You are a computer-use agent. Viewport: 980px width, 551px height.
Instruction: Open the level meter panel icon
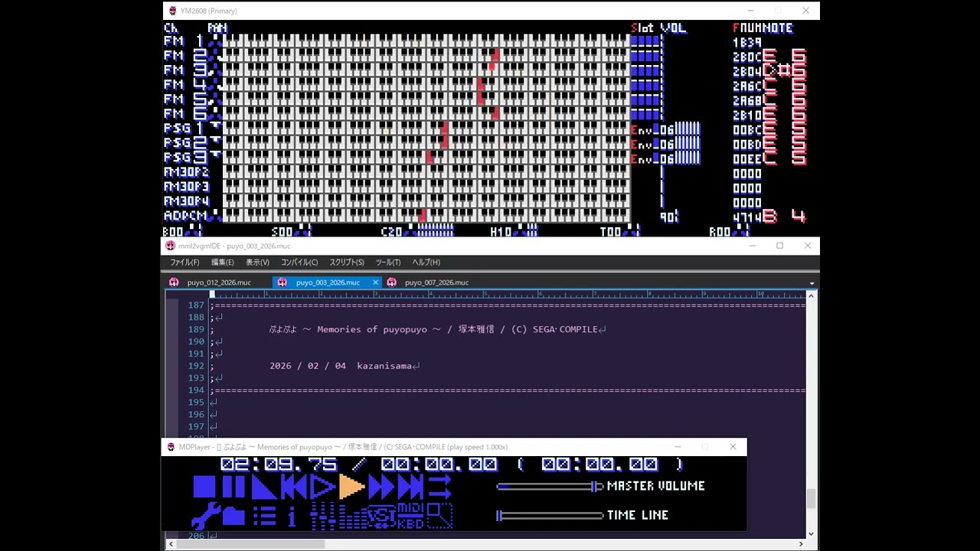click(351, 516)
